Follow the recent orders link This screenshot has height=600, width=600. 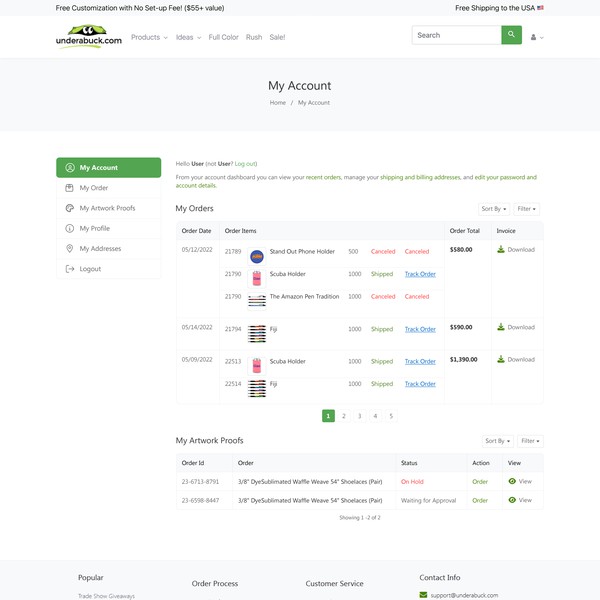(x=323, y=177)
